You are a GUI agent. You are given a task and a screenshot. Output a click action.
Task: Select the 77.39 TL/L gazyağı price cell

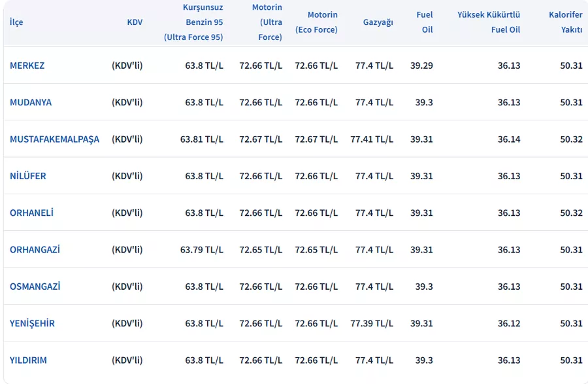coord(372,323)
